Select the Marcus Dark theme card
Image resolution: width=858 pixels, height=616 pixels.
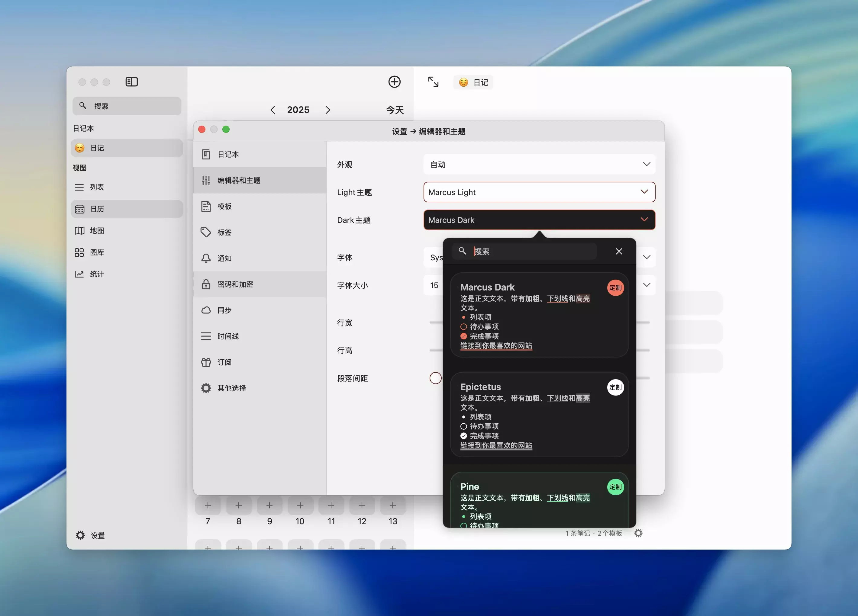[539, 315]
